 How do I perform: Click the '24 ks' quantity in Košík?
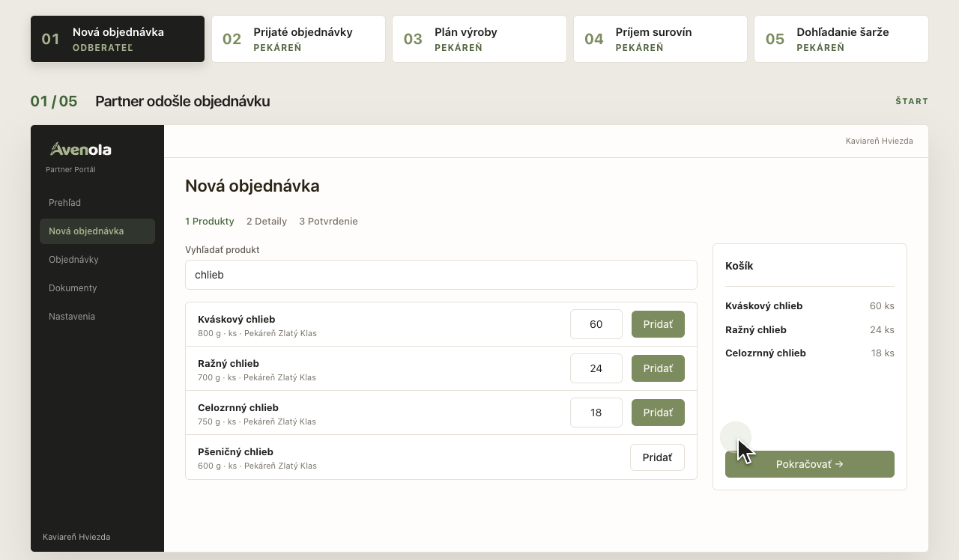[x=882, y=330]
